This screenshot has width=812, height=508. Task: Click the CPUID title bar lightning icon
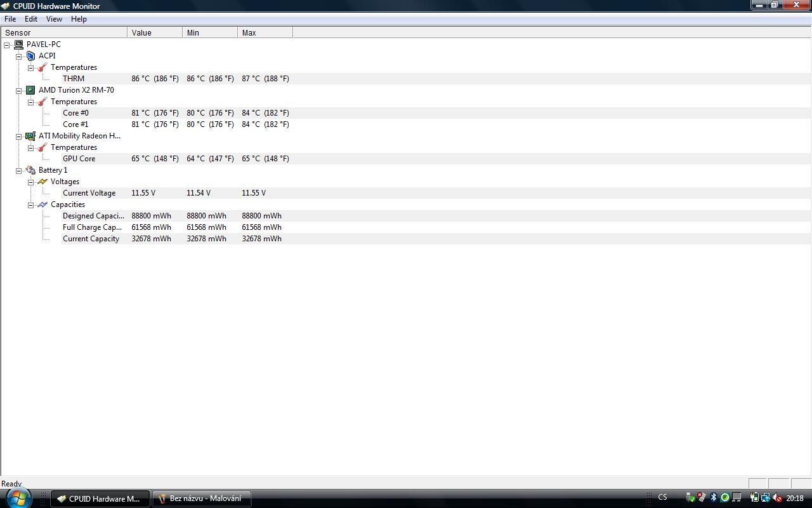point(6,6)
